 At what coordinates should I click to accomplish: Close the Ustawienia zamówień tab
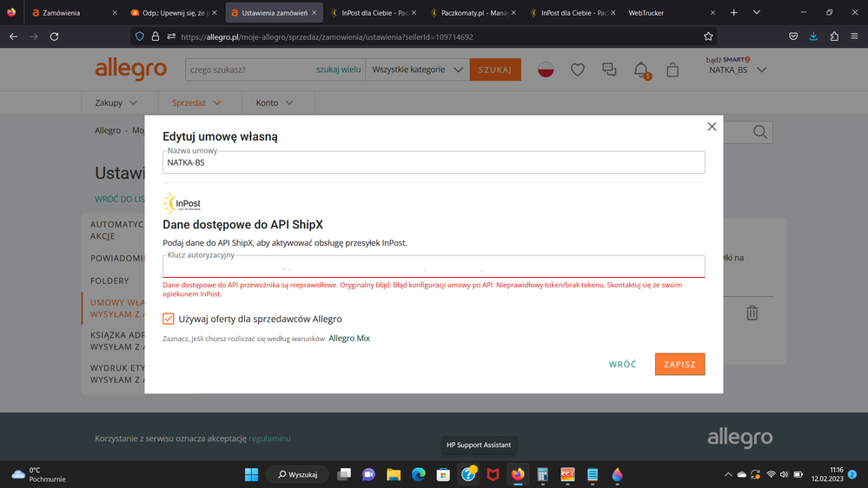pos(314,12)
